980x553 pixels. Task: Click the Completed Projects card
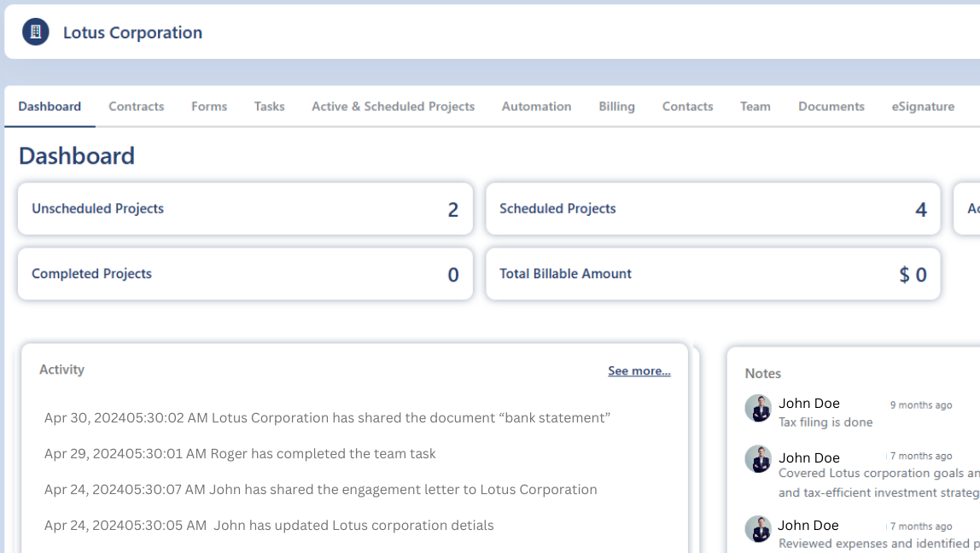245,274
